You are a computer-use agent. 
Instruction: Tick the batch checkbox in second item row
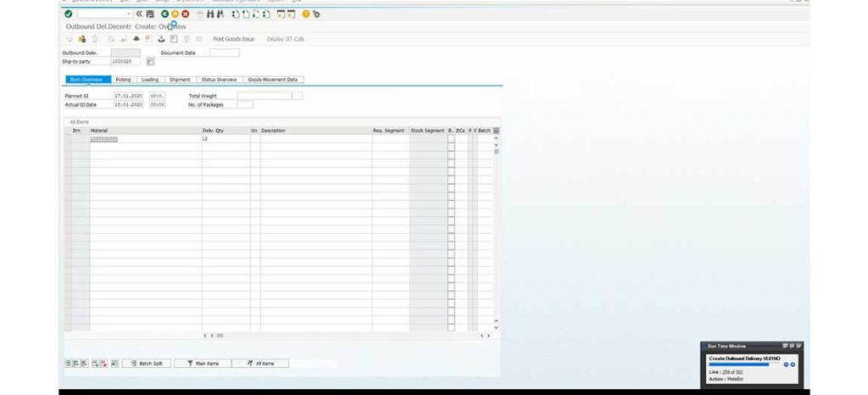[x=451, y=147]
